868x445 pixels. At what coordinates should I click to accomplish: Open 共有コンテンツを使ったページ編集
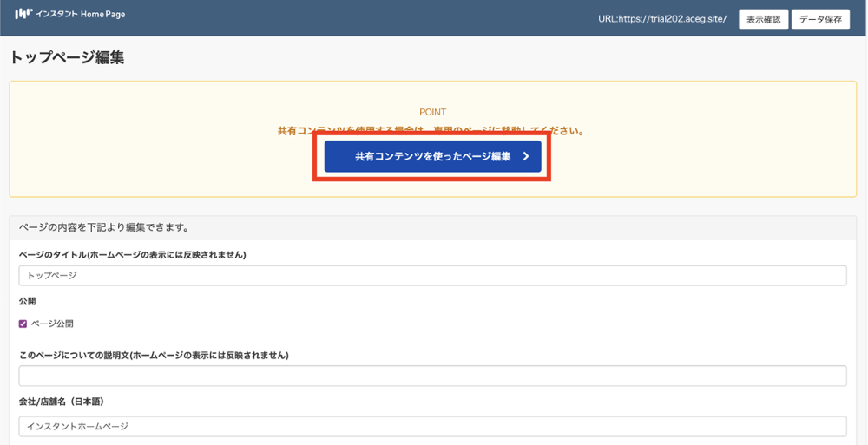[x=432, y=157]
